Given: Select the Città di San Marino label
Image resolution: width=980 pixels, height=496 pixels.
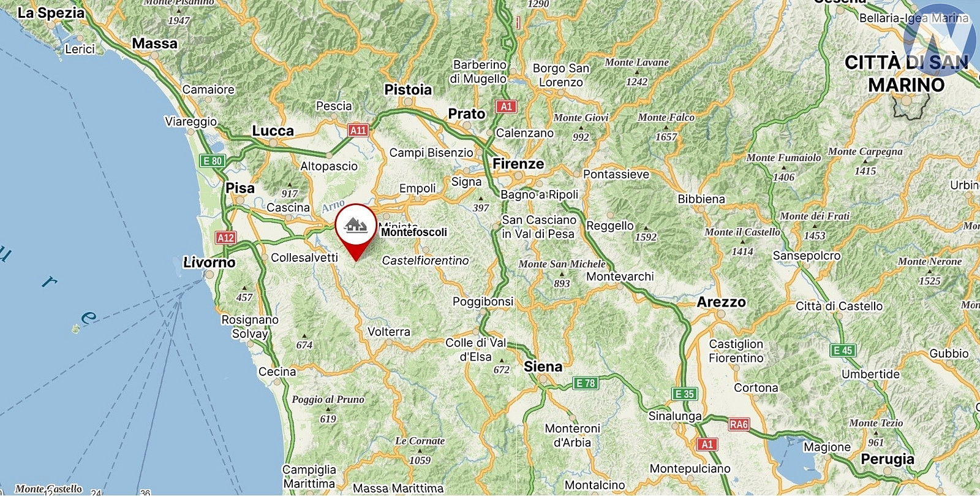Looking at the screenshot, I should (907, 73).
